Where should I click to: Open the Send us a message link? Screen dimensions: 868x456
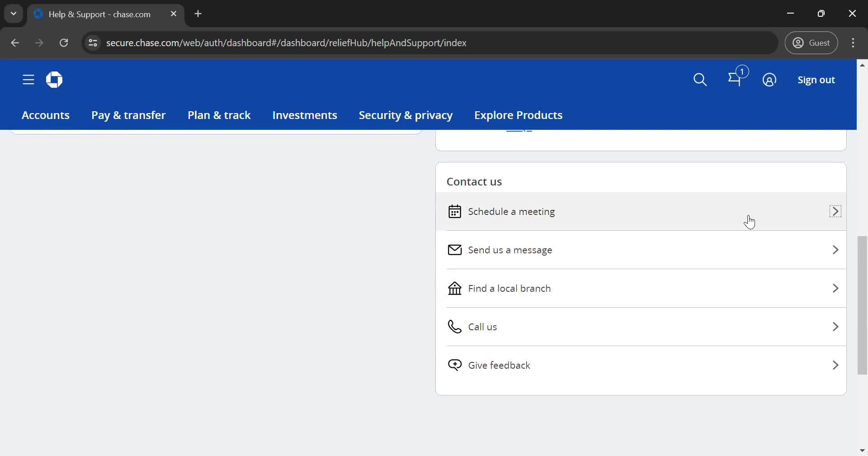pyautogui.click(x=510, y=250)
